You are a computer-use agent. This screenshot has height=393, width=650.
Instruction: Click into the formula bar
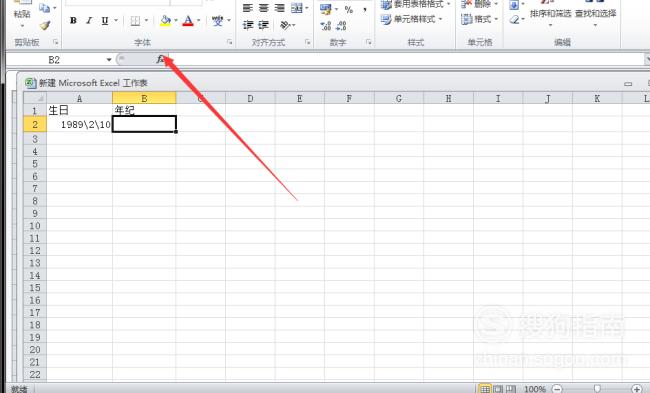[x=406, y=60]
